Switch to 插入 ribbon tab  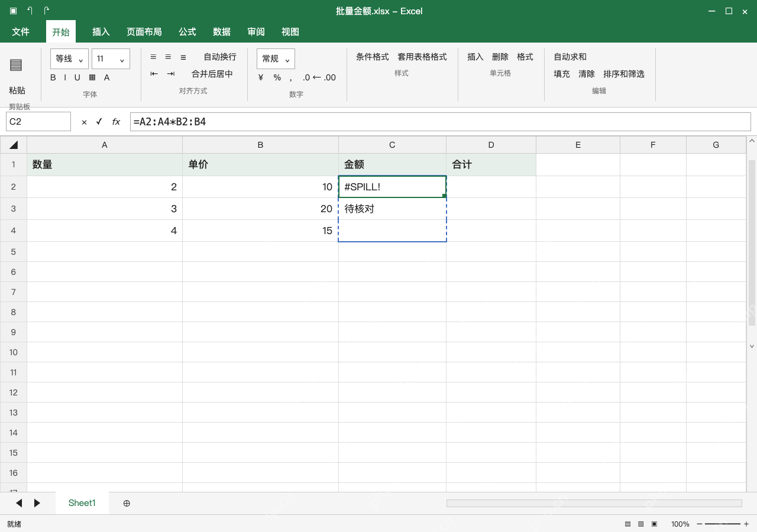pyautogui.click(x=101, y=32)
